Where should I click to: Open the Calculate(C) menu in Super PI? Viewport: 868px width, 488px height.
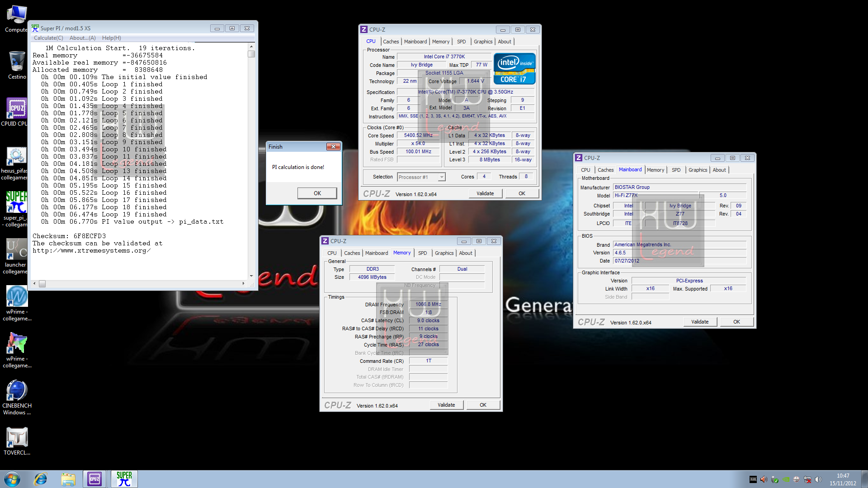(x=48, y=38)
